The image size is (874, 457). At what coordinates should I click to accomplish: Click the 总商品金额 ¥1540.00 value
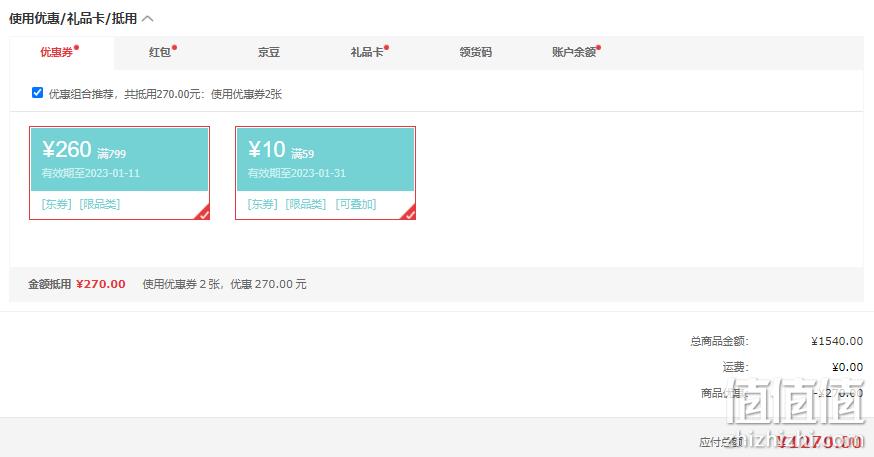tap(837, 341)
